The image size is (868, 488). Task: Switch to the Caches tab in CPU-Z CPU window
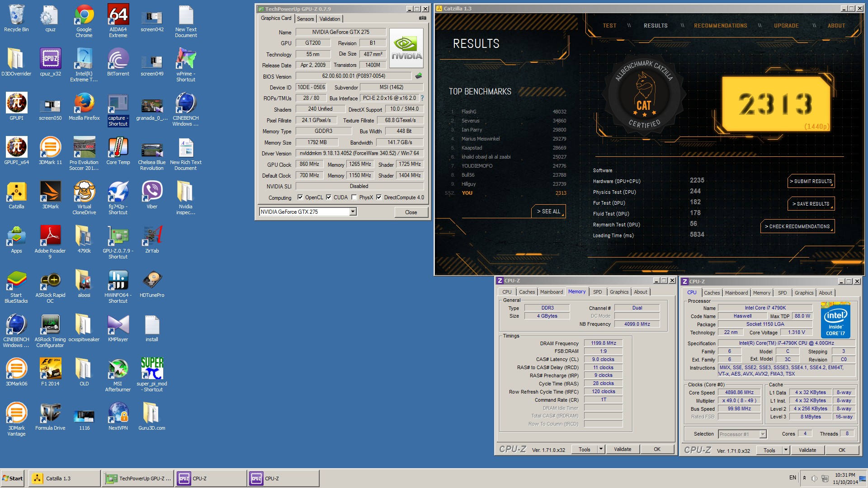[x=712, y=293]
